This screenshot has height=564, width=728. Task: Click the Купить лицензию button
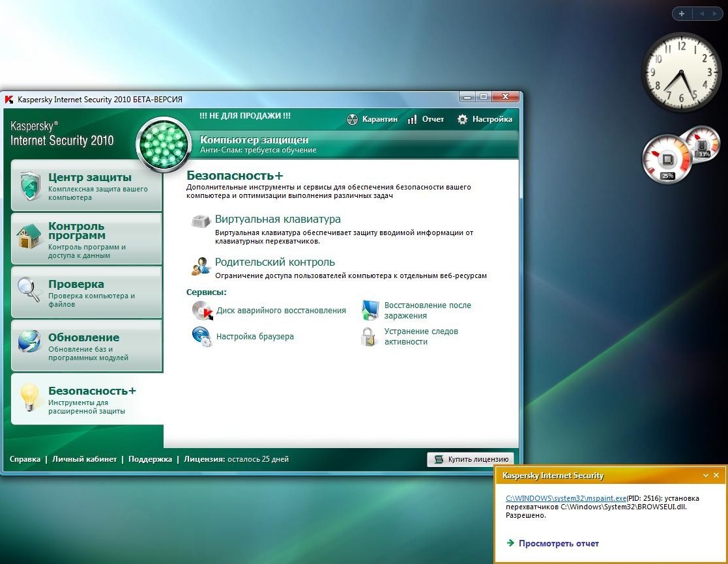point(471,459)
